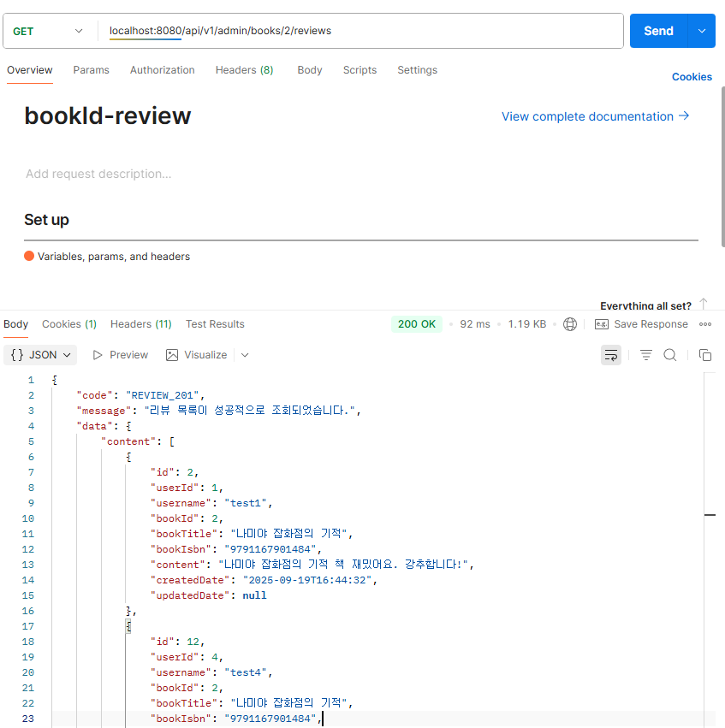725x728 pixels.
Task: Click the Set up heading
Action: (x=46, y=220)
